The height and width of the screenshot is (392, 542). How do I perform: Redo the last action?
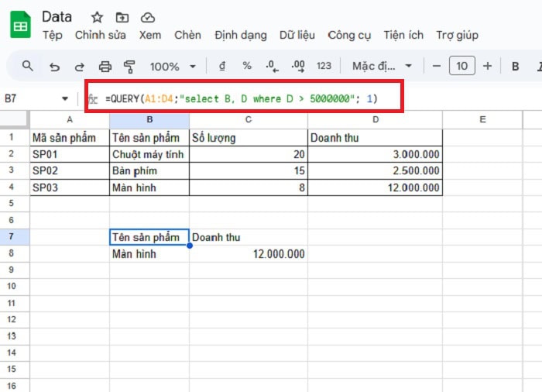79,67
